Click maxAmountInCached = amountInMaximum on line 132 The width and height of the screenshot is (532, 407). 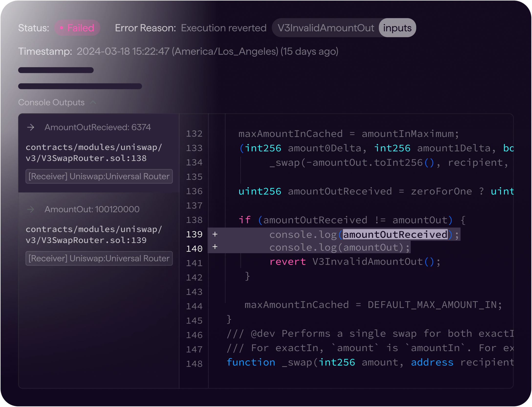(x=349, y=134)
